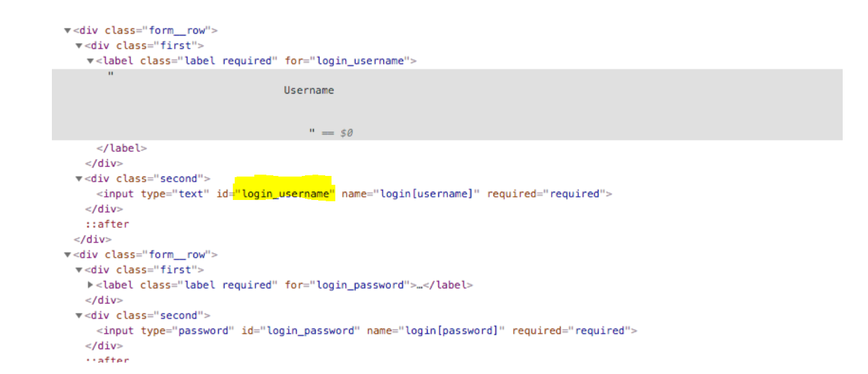This screenshot has width=868, height=374.
Task: Collapse the form__row div containing the login_username label
Action: tap(67, 30)
